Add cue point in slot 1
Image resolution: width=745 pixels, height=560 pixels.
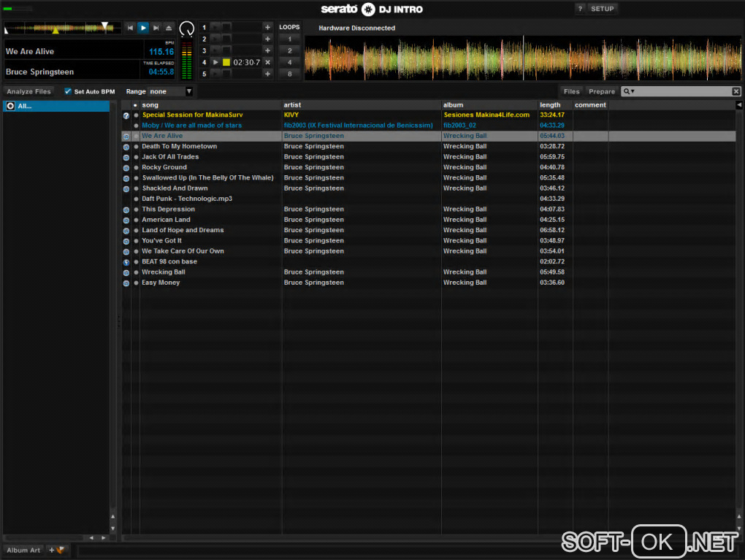[267, 27]
